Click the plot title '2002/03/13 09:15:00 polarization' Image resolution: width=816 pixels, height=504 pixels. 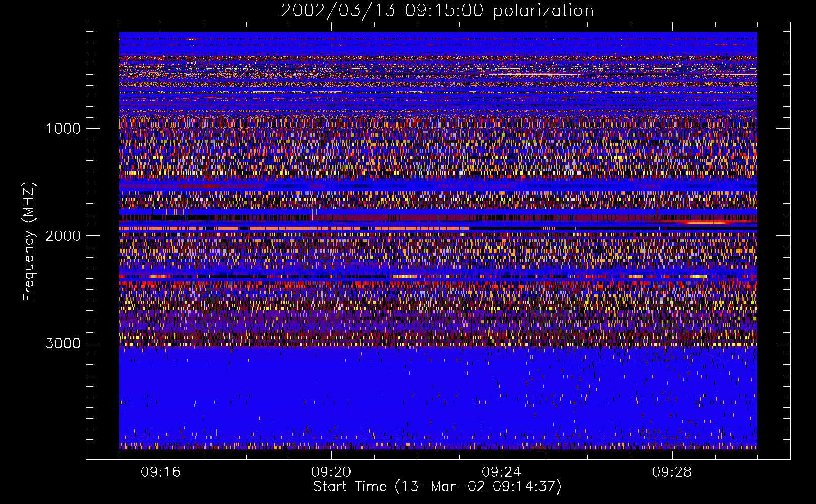pos(437,10)
